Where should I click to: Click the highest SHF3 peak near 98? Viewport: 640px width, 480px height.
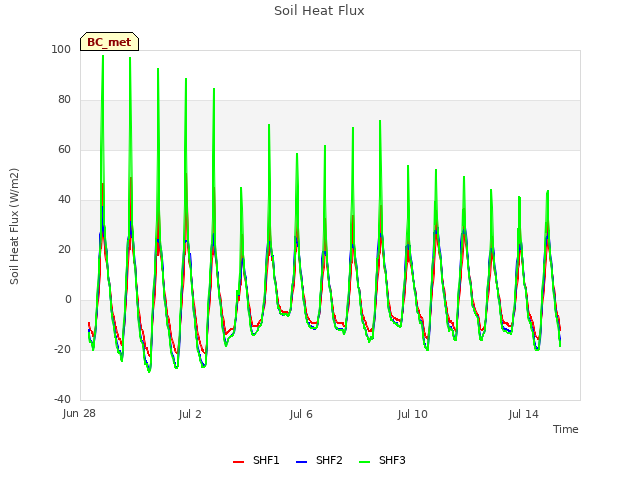point(103,56)
